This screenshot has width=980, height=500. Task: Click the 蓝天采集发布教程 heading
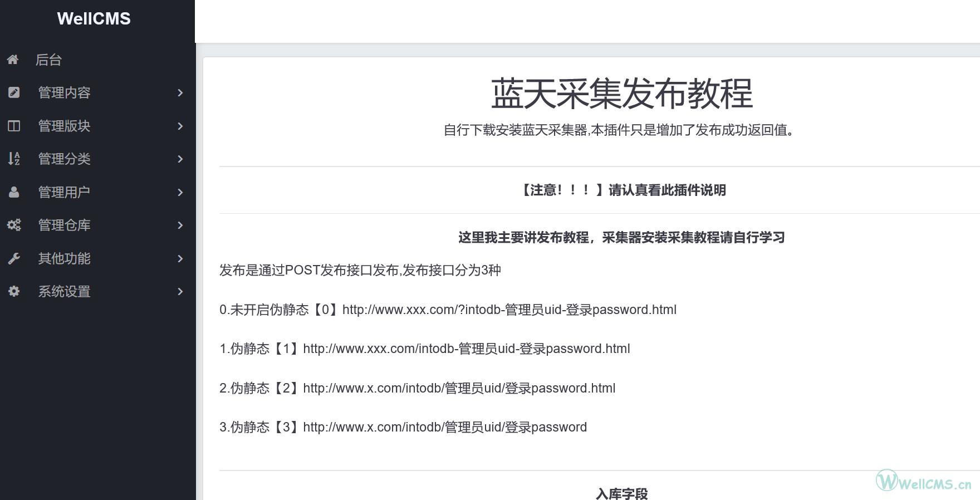point(621,94)
